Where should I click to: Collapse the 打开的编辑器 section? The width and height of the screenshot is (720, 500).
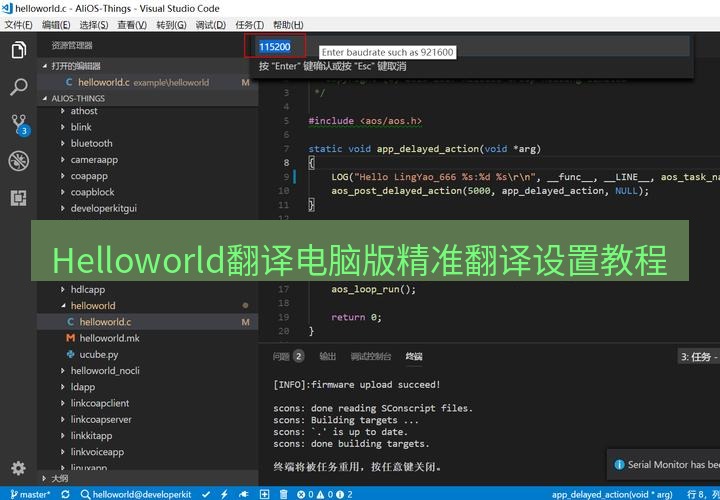147,66
